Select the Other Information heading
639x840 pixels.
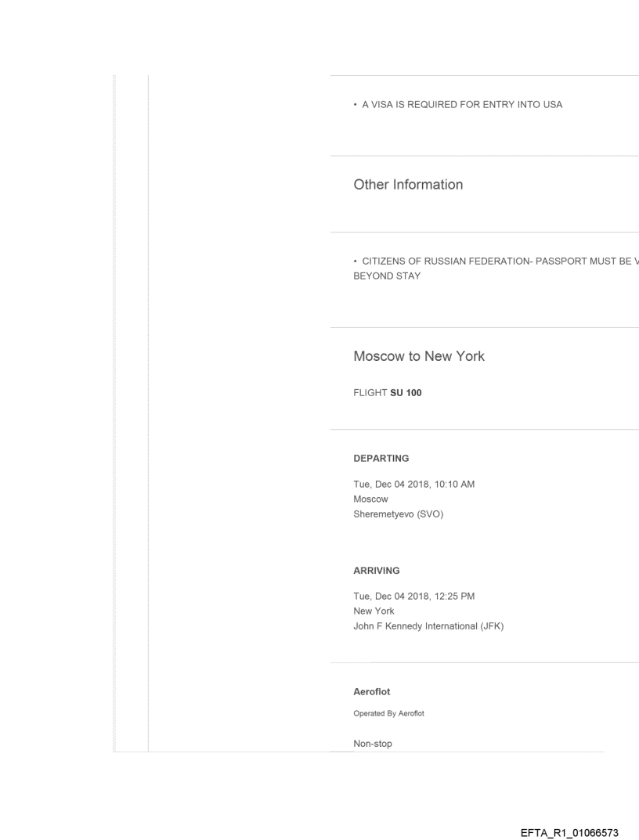pos(408,185)
